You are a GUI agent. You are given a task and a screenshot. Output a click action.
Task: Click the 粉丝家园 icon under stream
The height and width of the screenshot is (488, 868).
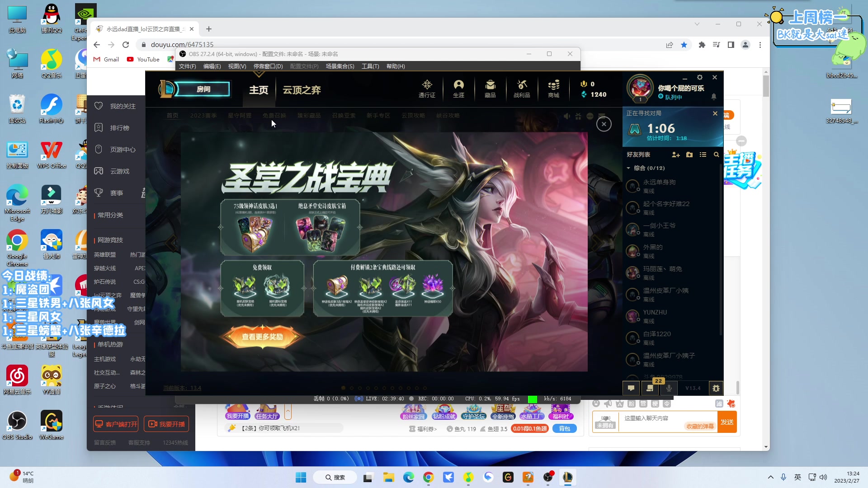(413, 412)
